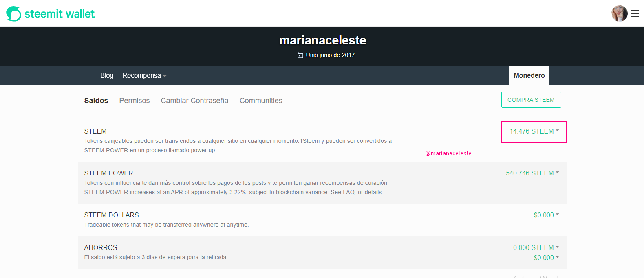Switch to the Saldos tab
The image size is (644, 278).
pos(96,101)
